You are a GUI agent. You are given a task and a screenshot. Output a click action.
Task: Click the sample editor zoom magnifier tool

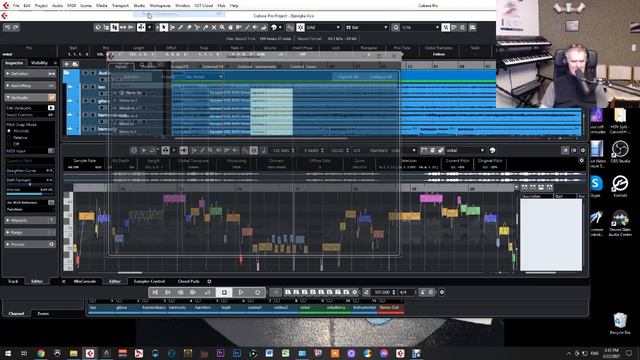tap(210, 151)
